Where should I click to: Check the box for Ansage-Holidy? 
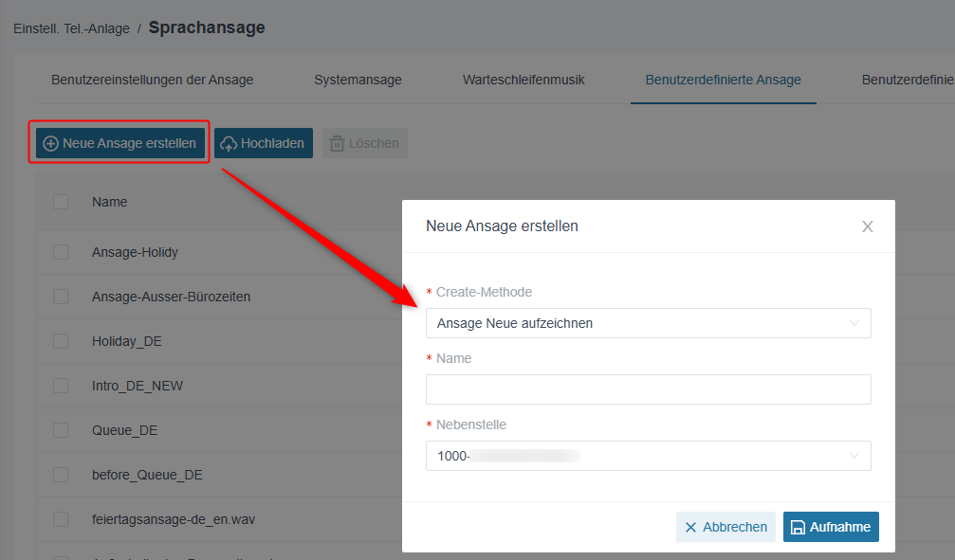[x=61, y=252]
